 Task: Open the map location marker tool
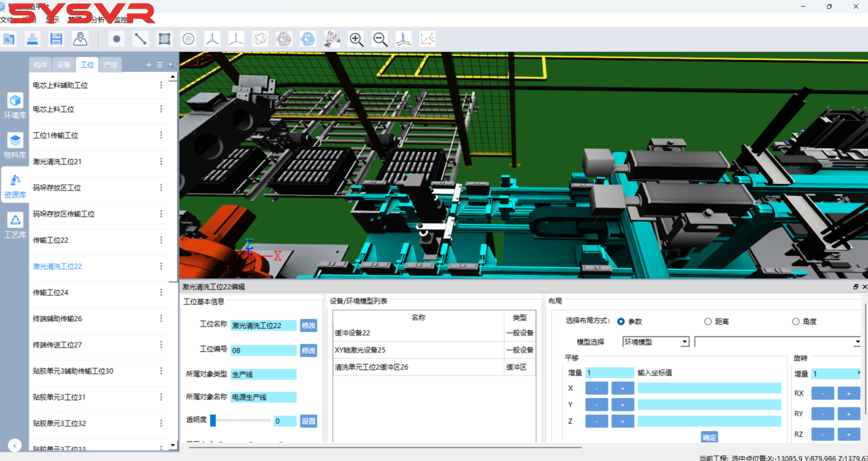pos(80,39)
